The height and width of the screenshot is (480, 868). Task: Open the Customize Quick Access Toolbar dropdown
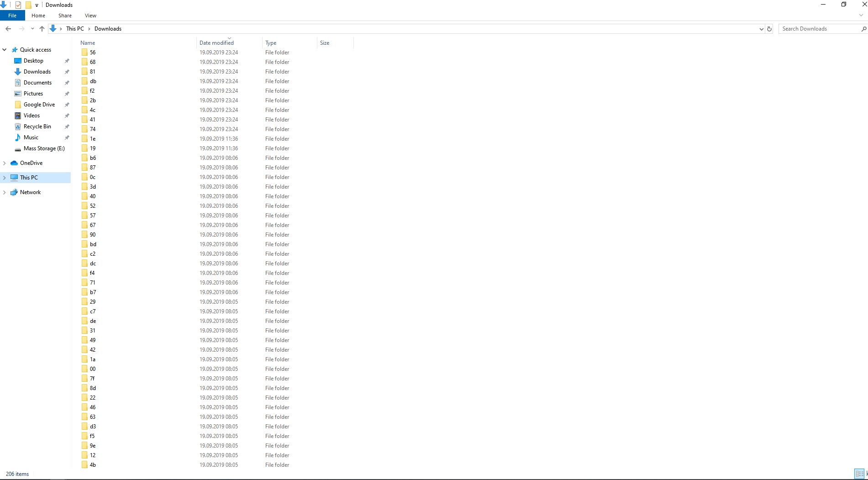pos(37,5)
